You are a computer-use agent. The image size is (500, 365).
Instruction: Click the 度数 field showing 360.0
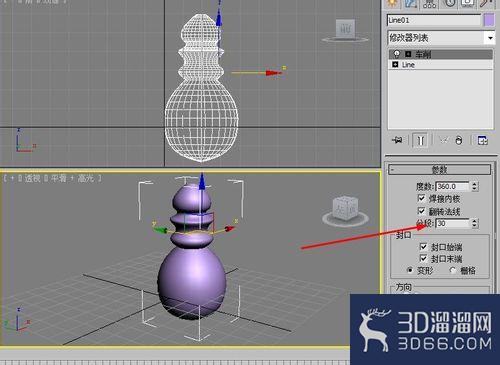point(452,186)
